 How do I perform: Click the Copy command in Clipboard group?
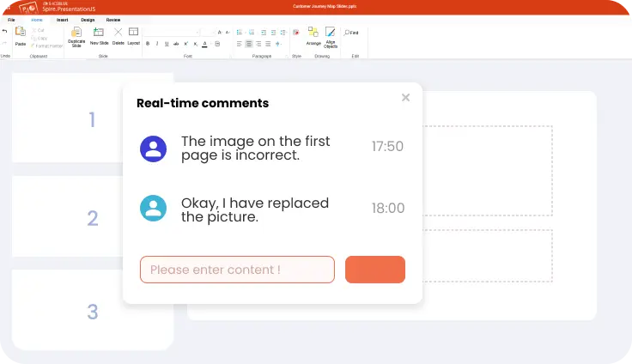click(39, 38)
